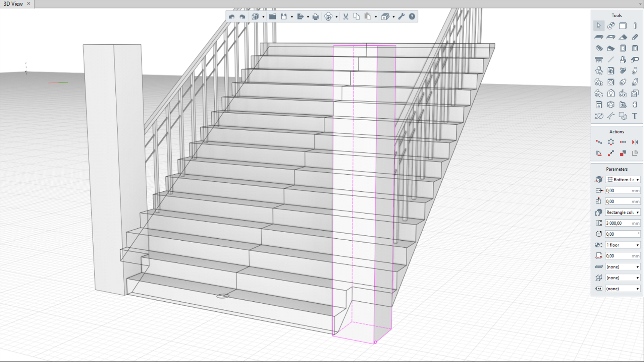Viewport: 644px width, 362px height.
Task: Pick the Window tool
Action: [x=635, y=48]
